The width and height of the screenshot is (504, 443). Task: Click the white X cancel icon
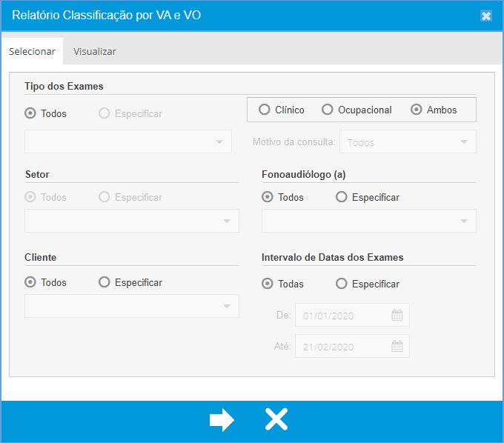(276, 420)
